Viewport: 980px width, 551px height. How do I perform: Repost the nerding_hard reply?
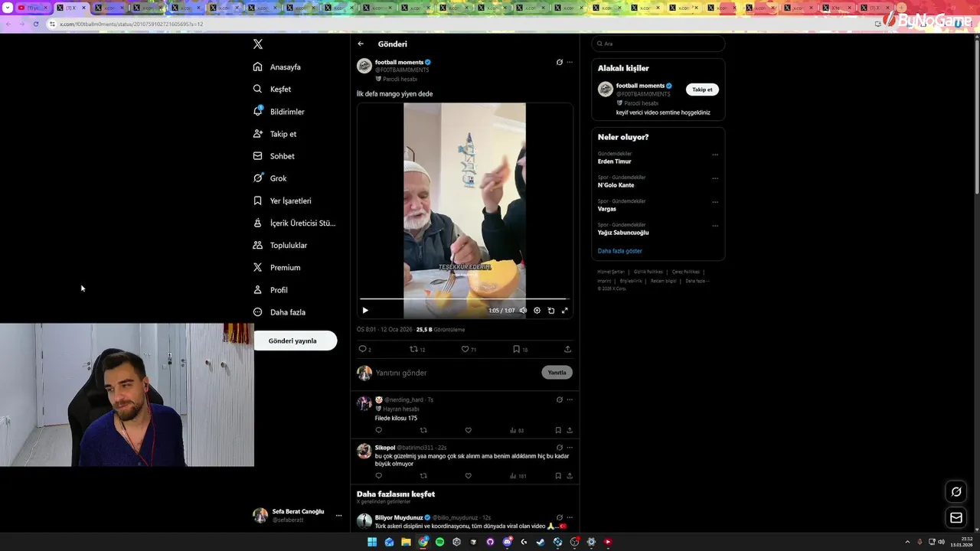[423, 430]
